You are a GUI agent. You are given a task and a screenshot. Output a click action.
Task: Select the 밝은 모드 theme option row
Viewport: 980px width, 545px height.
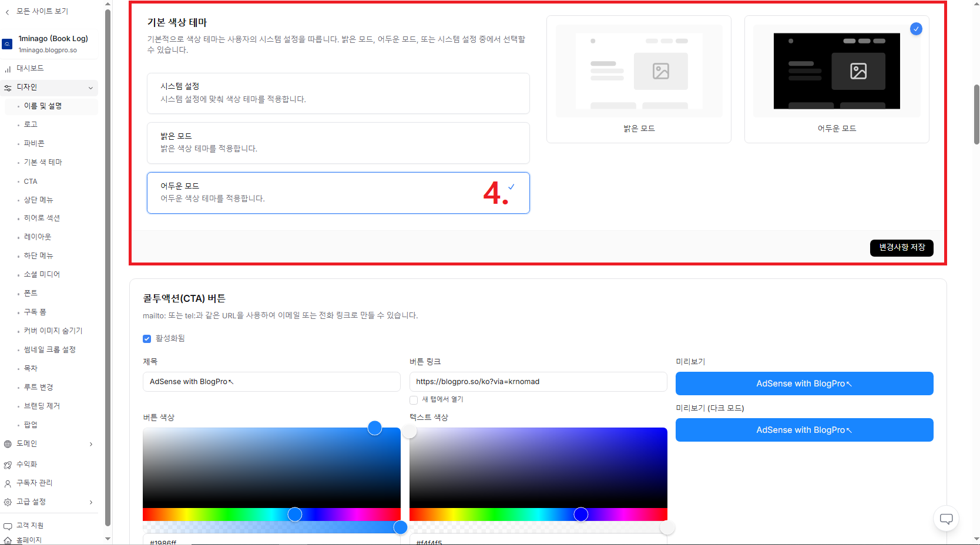[338, 143]
